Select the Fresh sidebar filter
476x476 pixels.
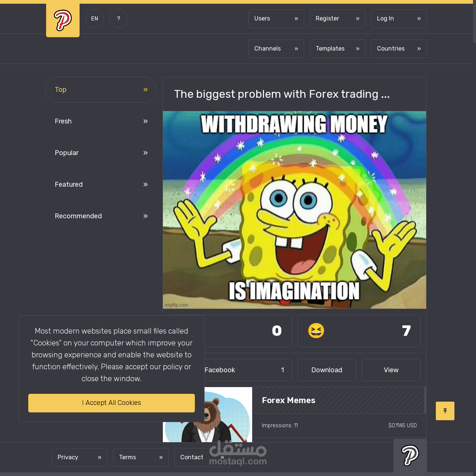101,121
